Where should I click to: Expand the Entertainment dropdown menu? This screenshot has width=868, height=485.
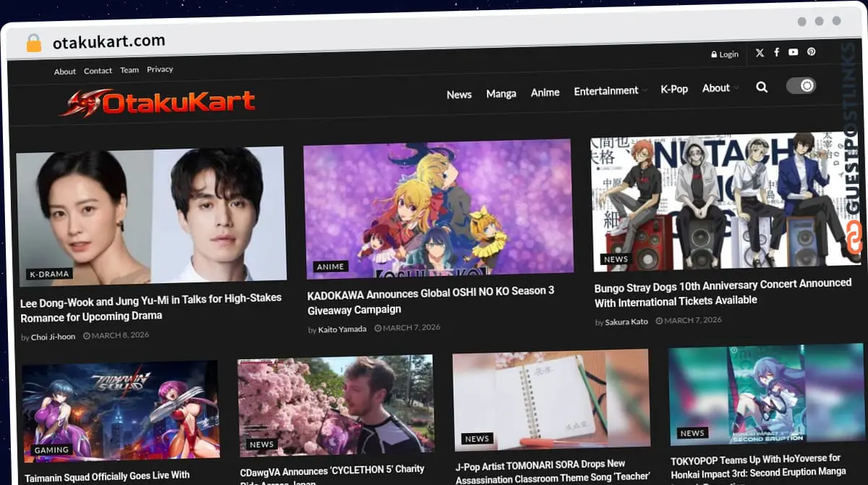610,91
